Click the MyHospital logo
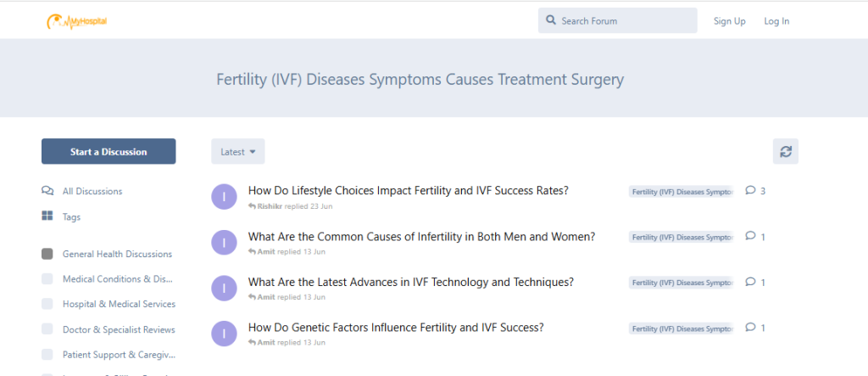This screenshot has width=868, height=376. pyautogui.click(x=76, y=21)
